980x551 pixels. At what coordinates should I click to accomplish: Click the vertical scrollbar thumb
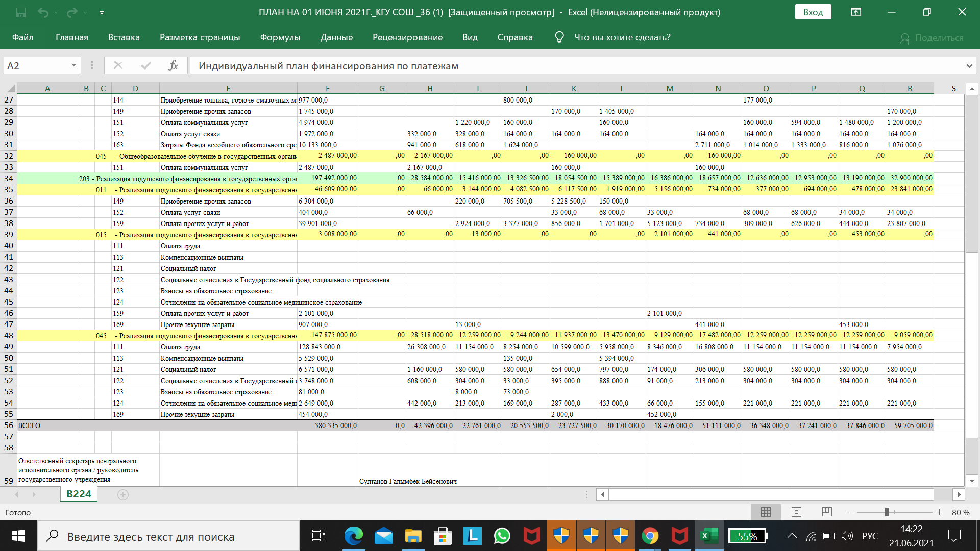click(x=972, y=345)
